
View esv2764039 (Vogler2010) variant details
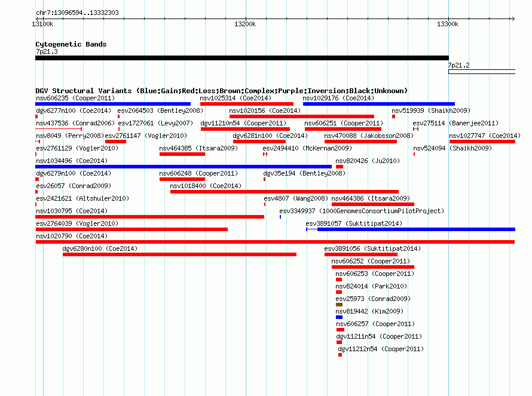77,223
